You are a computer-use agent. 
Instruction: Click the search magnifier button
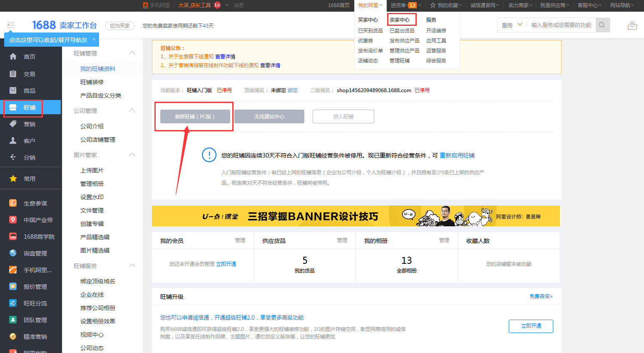coord(602,25)
